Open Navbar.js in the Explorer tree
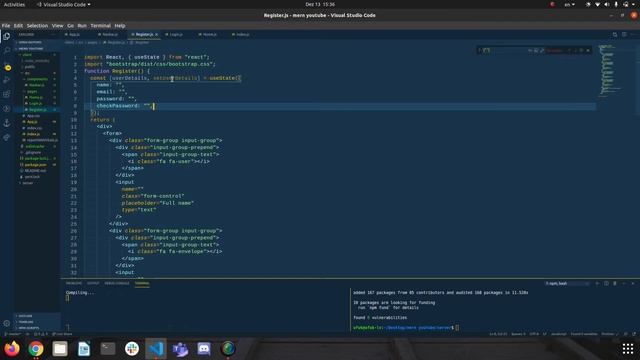 (37, 85)
